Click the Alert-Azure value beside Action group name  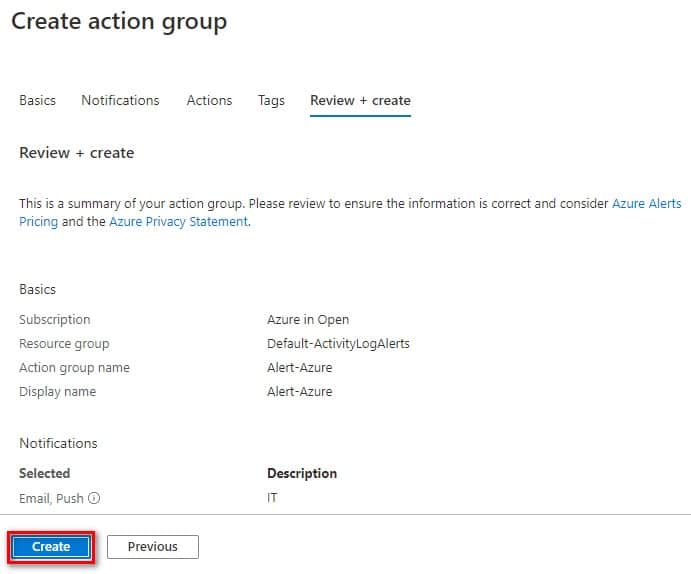[x=299, y=368]
